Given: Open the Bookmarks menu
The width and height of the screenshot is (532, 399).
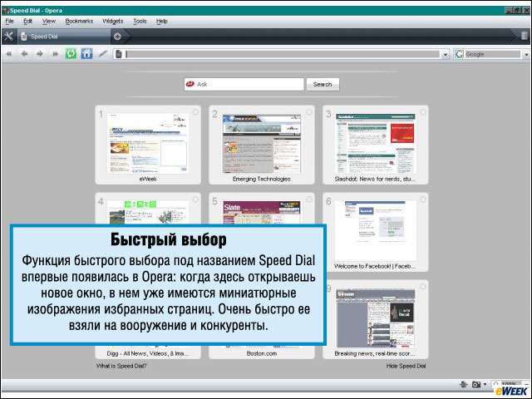Looking at the screenshot, I should pos(79,21).
